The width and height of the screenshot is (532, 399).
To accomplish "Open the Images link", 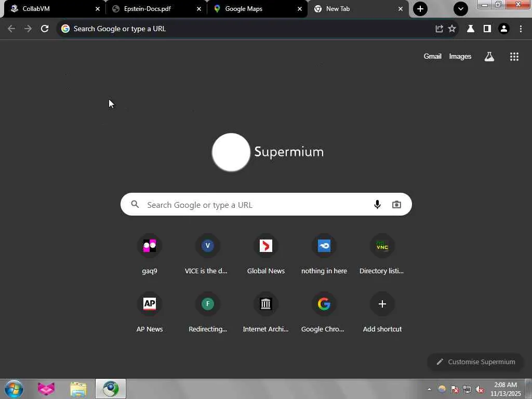I will pyautogui.click(x=460, y=57).
